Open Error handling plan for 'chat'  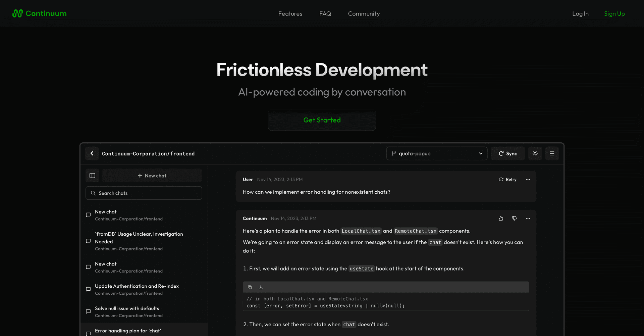point(144,330)
